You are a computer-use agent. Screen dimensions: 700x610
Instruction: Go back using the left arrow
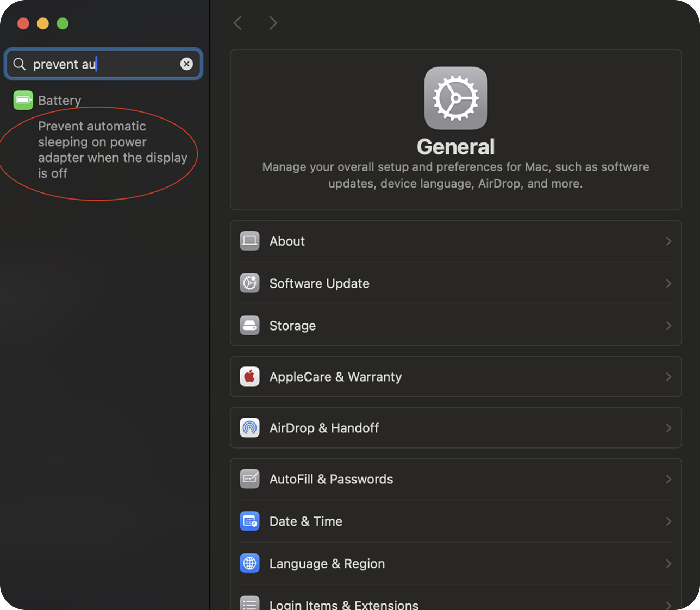(x=237, y=23)
